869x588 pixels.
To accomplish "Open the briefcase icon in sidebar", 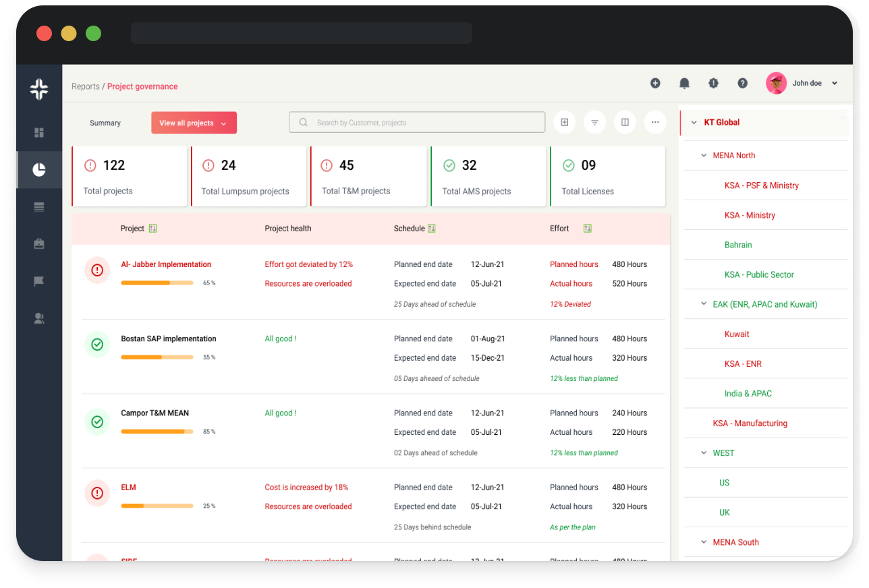I will 39,244.
